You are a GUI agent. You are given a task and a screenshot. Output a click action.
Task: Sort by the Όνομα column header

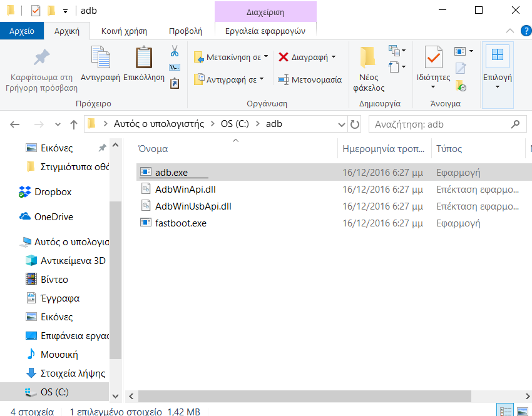tap(153, 149)
